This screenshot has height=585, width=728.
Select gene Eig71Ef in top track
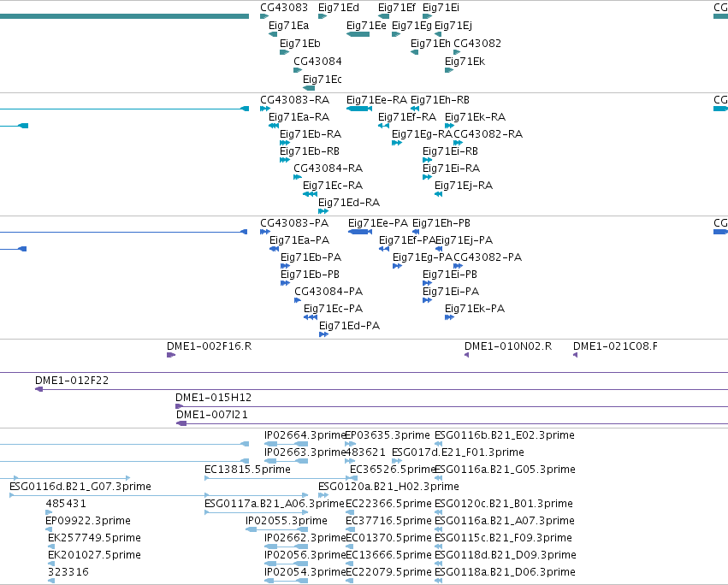(396, 8)
